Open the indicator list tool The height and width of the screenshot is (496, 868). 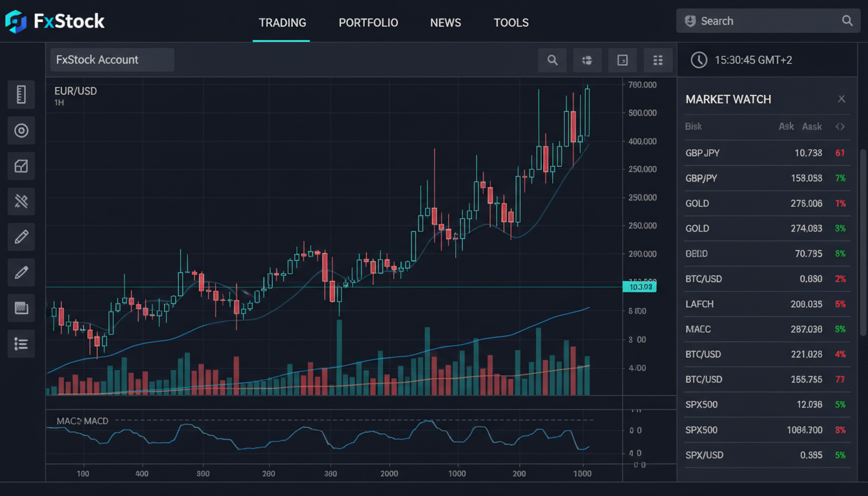tap(21, 343)
